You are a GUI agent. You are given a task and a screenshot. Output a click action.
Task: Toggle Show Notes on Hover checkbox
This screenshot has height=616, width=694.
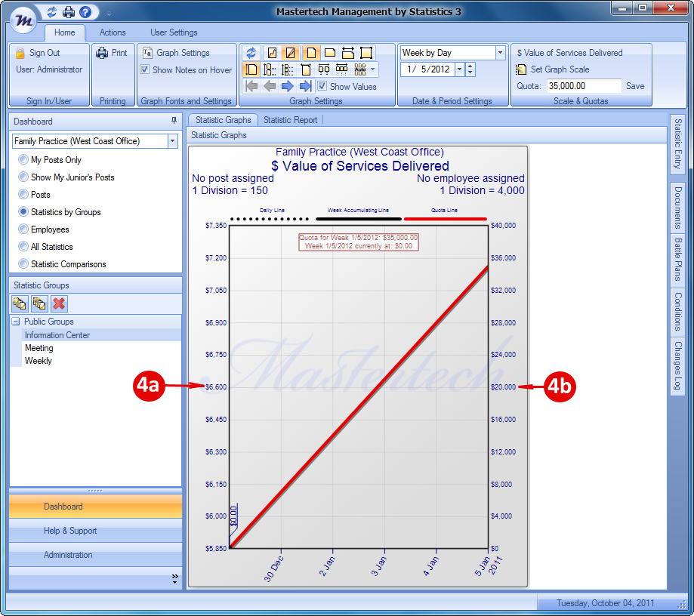pos(145,69)
